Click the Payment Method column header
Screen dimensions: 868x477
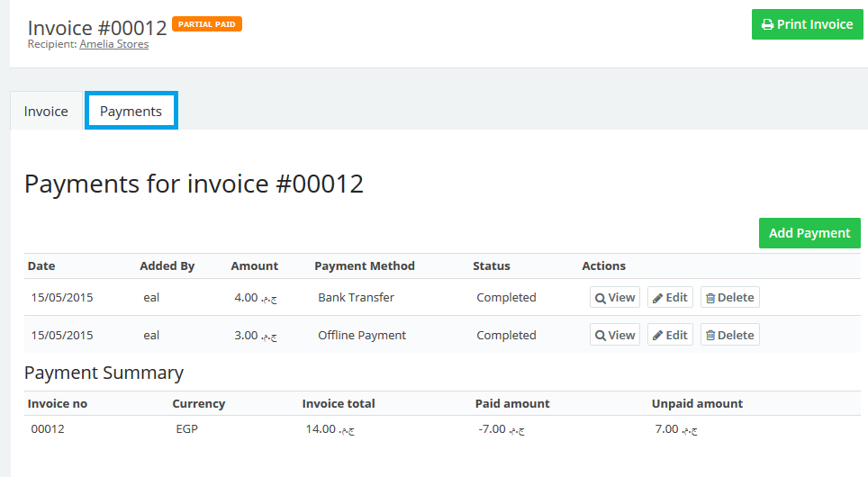(x=364, y=266)
